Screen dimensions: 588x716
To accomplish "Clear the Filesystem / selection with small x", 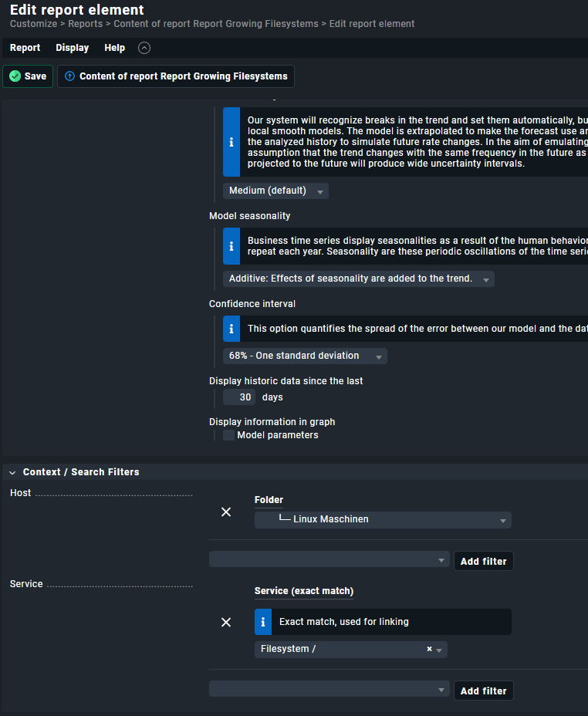I will tap(429, 650).
